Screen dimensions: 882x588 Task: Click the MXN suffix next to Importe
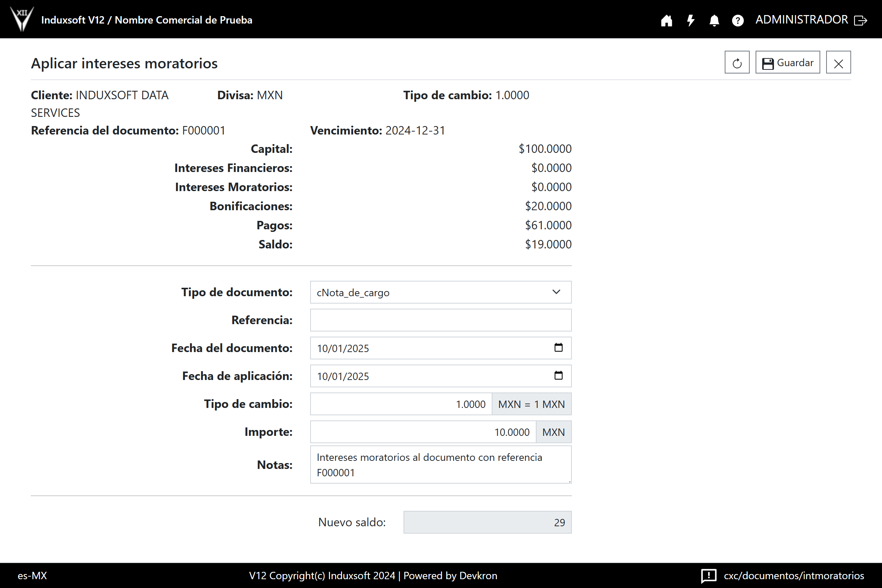(554, 432)
